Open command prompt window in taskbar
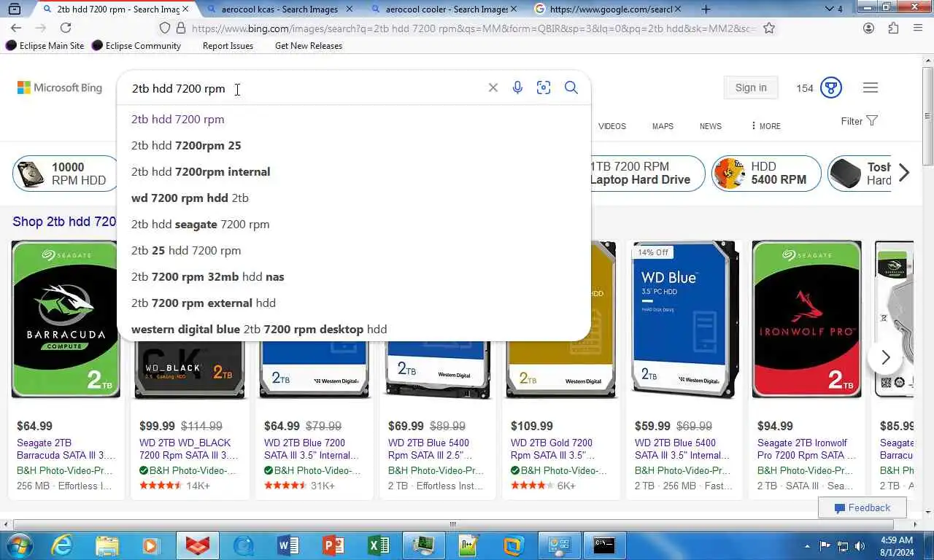Screen dimensions: 934x560 (604, 545)
